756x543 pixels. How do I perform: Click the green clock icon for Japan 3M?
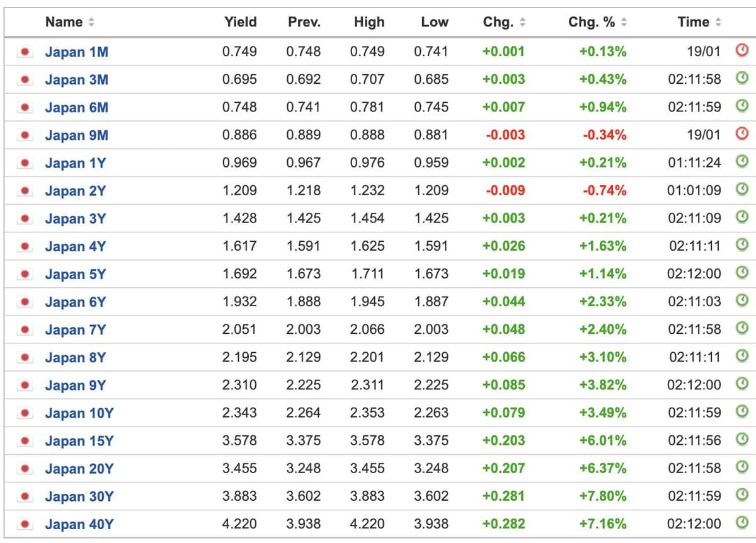tap(742, 78)
